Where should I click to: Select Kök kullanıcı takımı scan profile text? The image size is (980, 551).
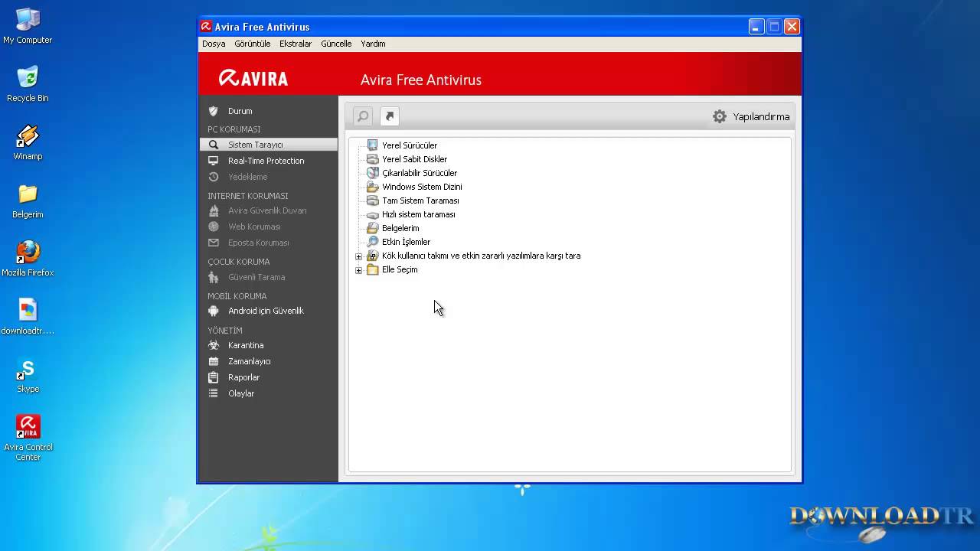coord(481,256)
